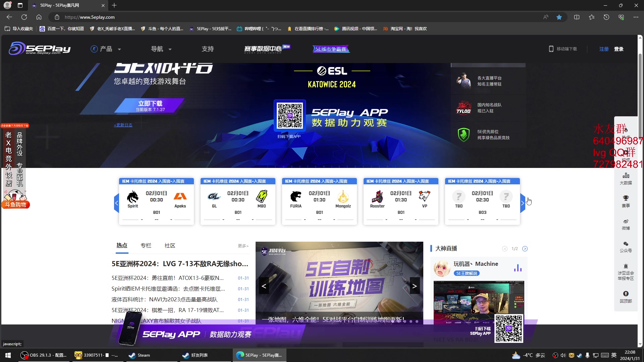Open the browser Settings and more menu
644x362 pixels.
point(636,17)
